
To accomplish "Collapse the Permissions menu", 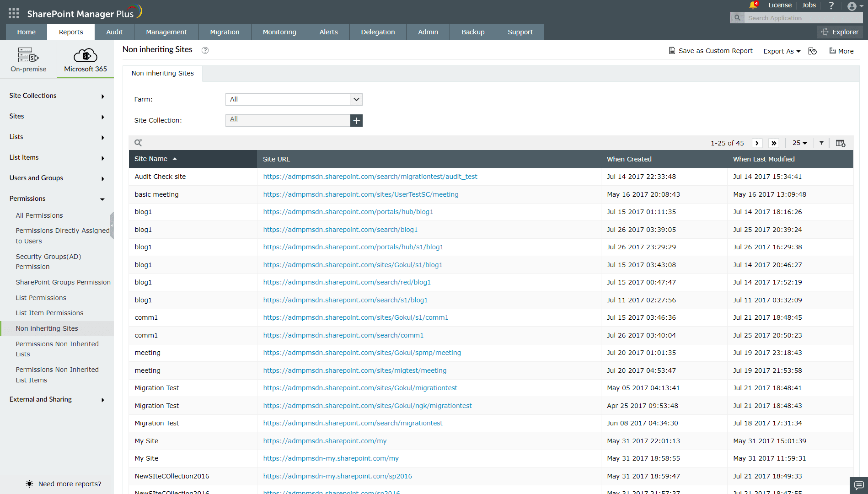I will click(x=57, y=199).
